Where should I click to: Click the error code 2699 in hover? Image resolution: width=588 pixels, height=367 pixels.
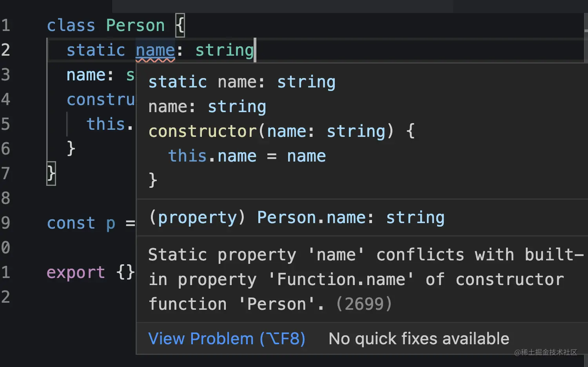pos(364,304)
